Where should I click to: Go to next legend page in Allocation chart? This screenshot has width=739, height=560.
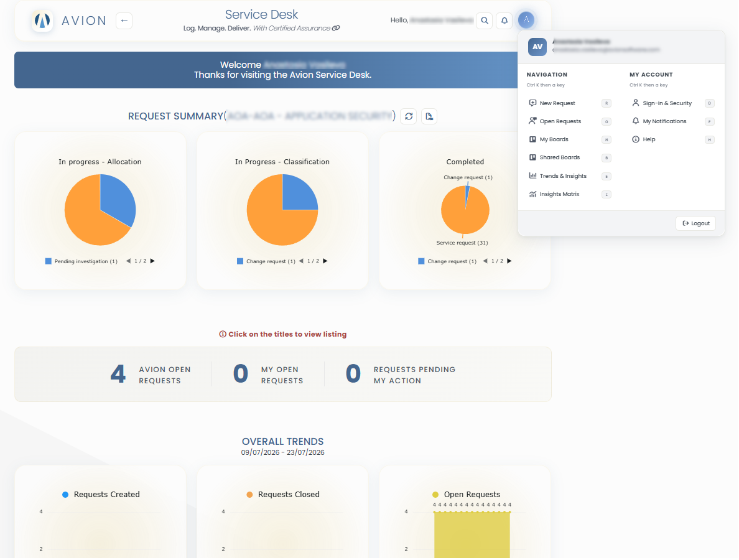152,261
